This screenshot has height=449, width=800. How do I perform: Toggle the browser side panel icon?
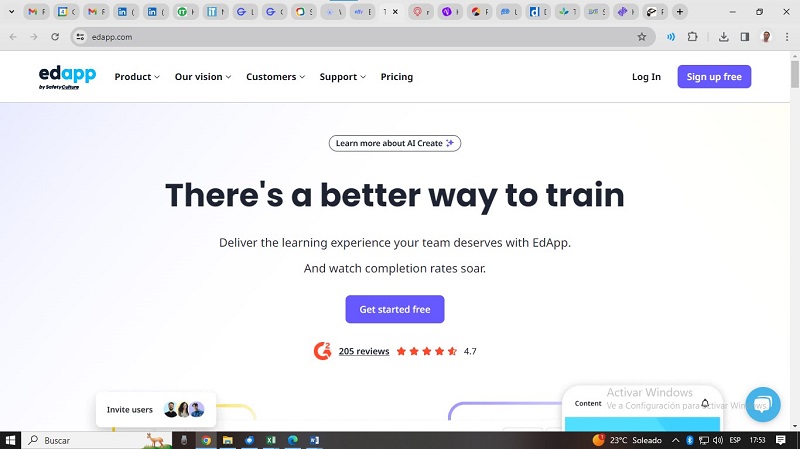745,37
